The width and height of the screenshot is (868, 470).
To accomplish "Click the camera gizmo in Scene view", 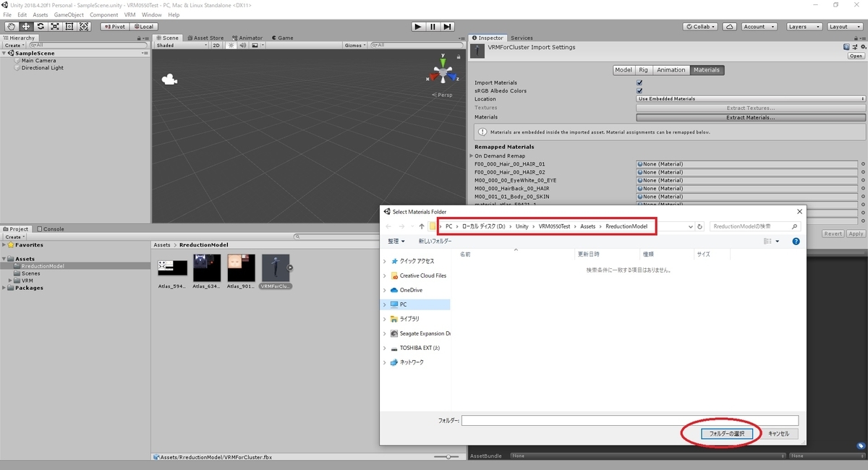I will 169,80.
